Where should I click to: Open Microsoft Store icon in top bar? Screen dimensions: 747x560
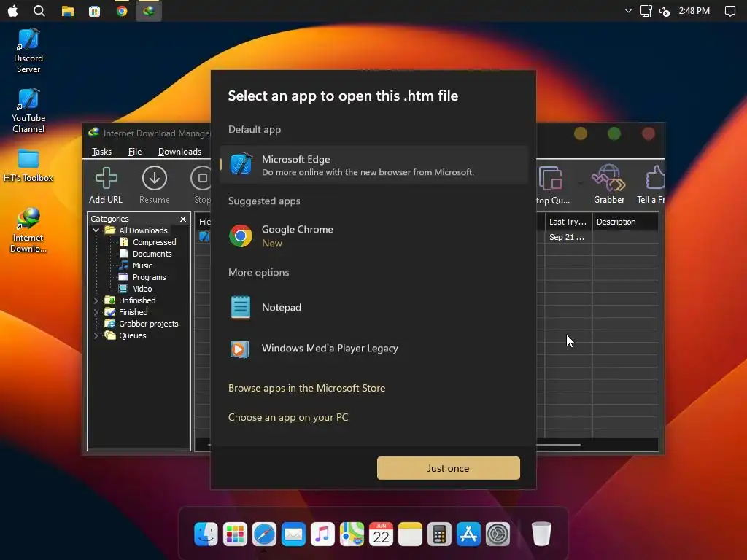click(x=94, y=11)
